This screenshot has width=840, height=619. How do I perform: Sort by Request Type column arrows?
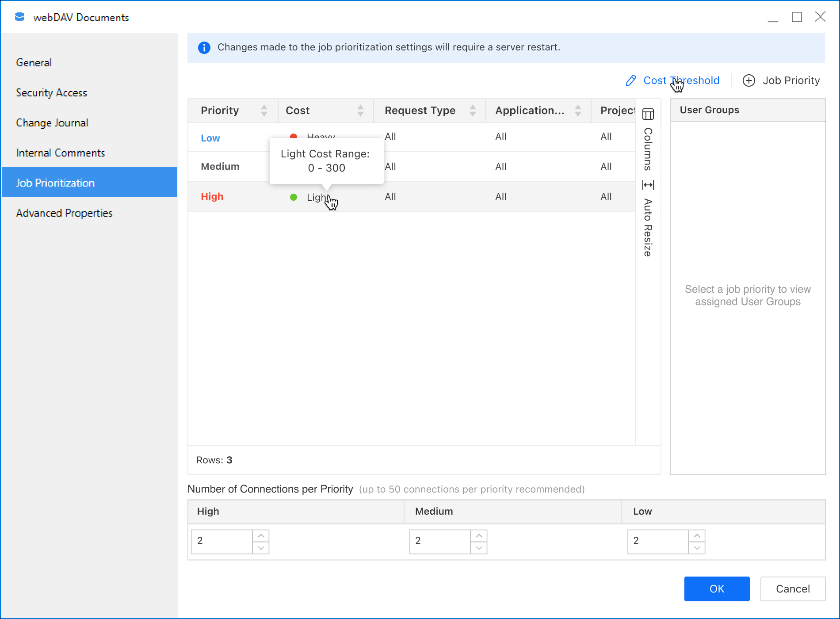pos(473,111)
